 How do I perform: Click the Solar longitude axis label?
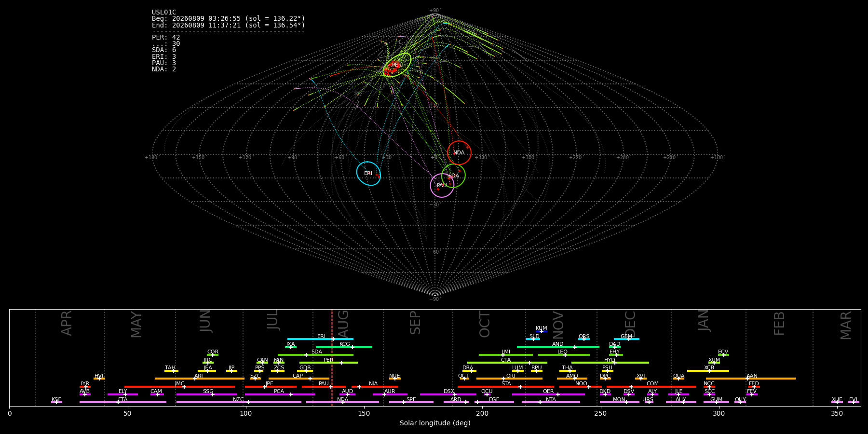pos(435,423)
